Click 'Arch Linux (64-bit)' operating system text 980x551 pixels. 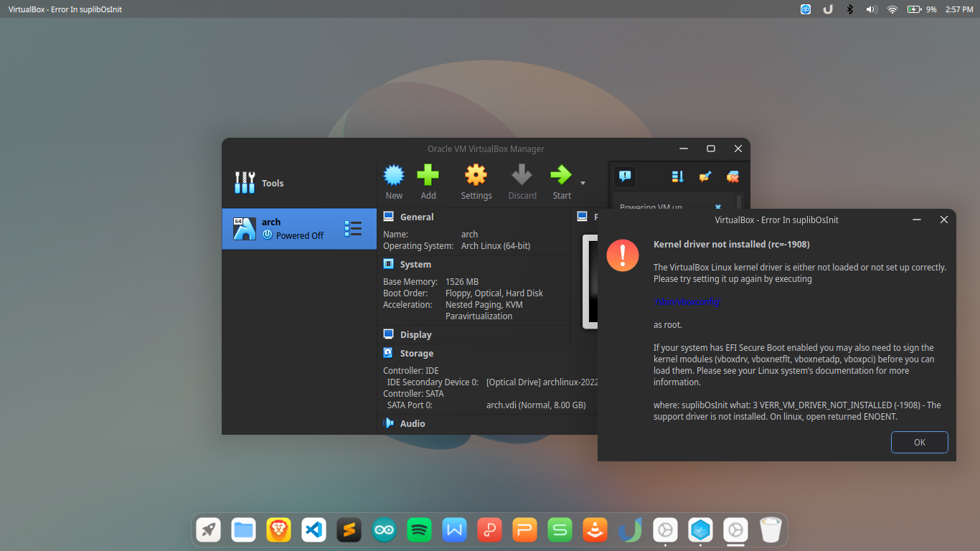pos(496,246)
